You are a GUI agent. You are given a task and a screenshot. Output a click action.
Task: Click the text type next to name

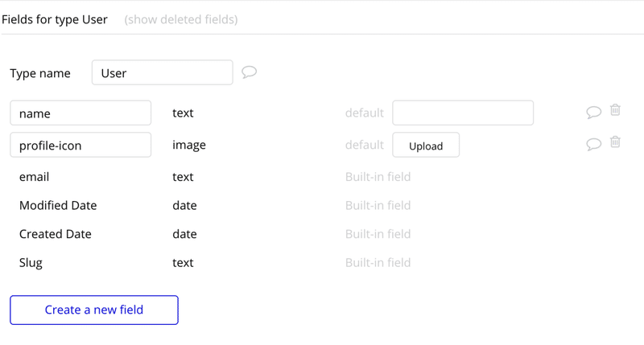pos(183,113)
